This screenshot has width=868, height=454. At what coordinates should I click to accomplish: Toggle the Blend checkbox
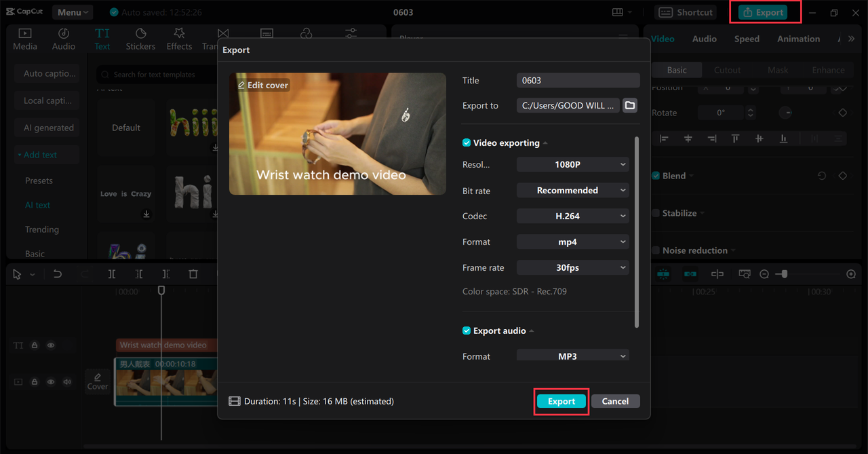(x=656, y=176)
